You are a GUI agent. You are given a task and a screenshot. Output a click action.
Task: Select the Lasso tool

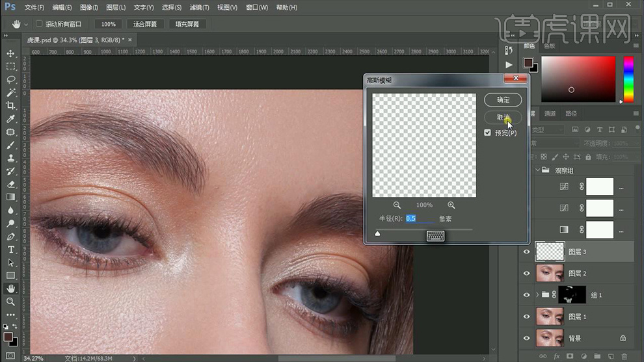(x=10, y=79)
